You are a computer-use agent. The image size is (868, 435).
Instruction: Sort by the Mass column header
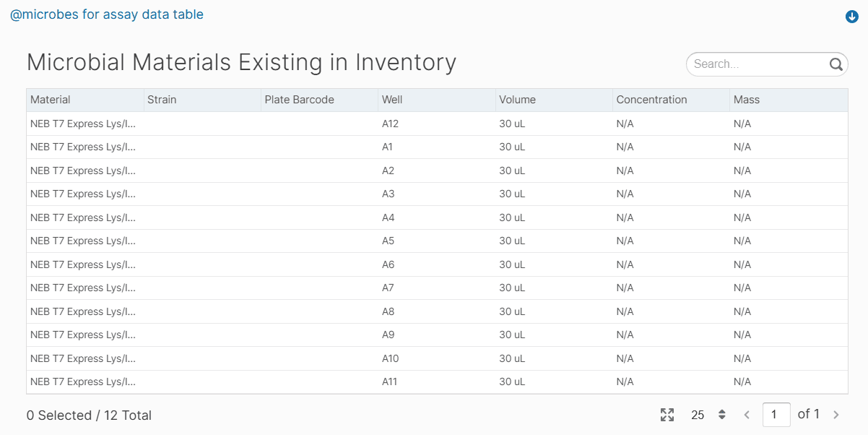tap(747, 100)
